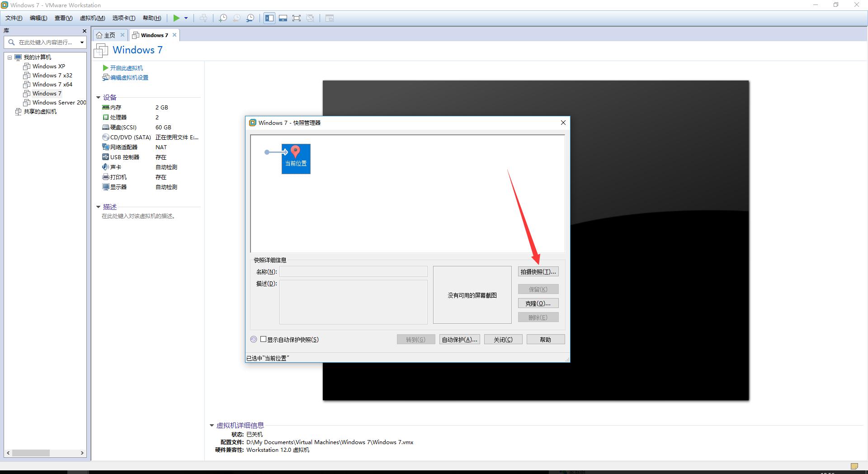The width and height of the screenshot is (868, 474).
Task: Revert to snapshot via the toolbar icon
Action: tap(236, 18)
